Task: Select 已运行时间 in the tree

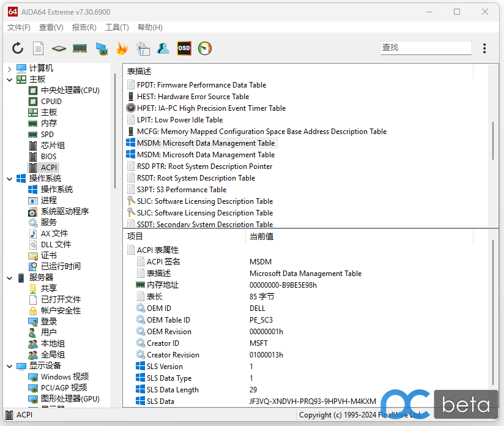Action: 54,266
